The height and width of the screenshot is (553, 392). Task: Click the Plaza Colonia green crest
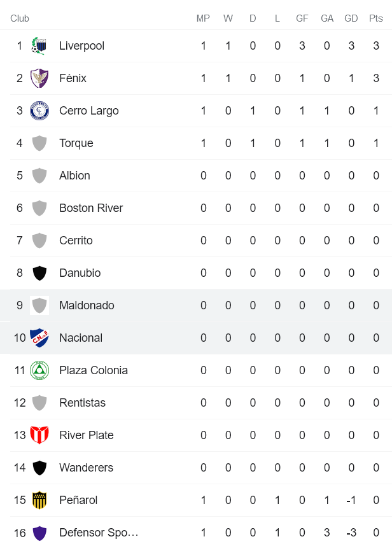pos(39,370)
